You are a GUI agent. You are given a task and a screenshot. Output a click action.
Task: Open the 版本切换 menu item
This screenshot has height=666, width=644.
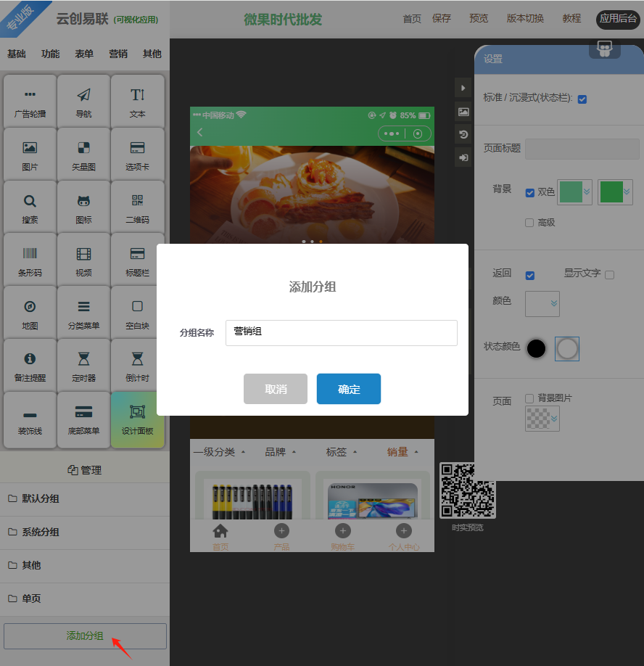coord(525,19)
